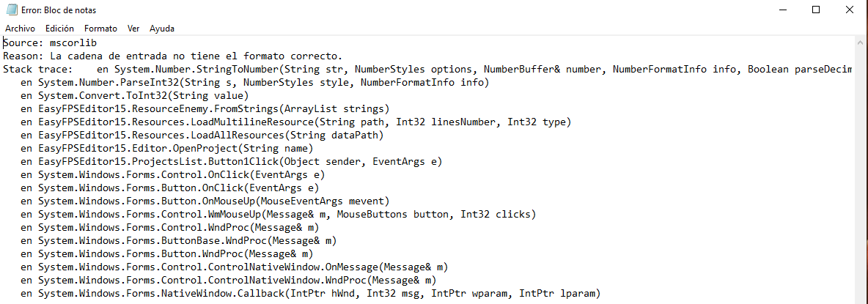This screenshot has height=304, width=868.
Task: Minimize the Bloc de notas window
Action: coord(782,10)
